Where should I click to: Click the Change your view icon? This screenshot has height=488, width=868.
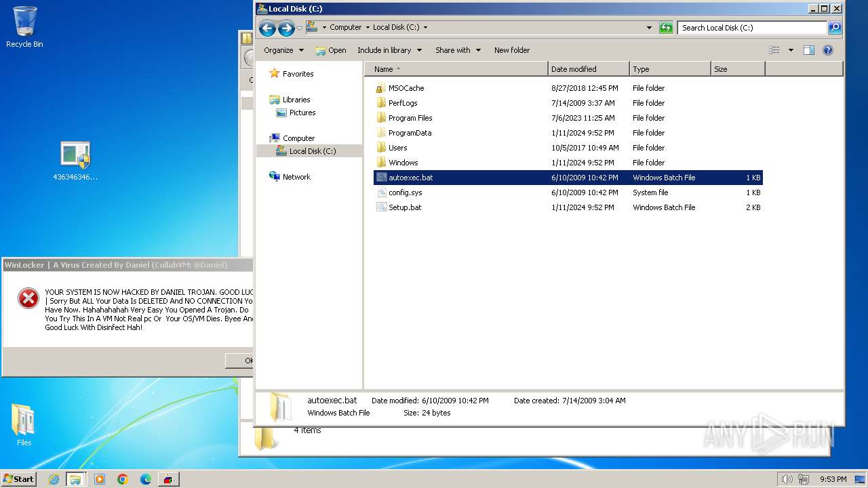774,50
